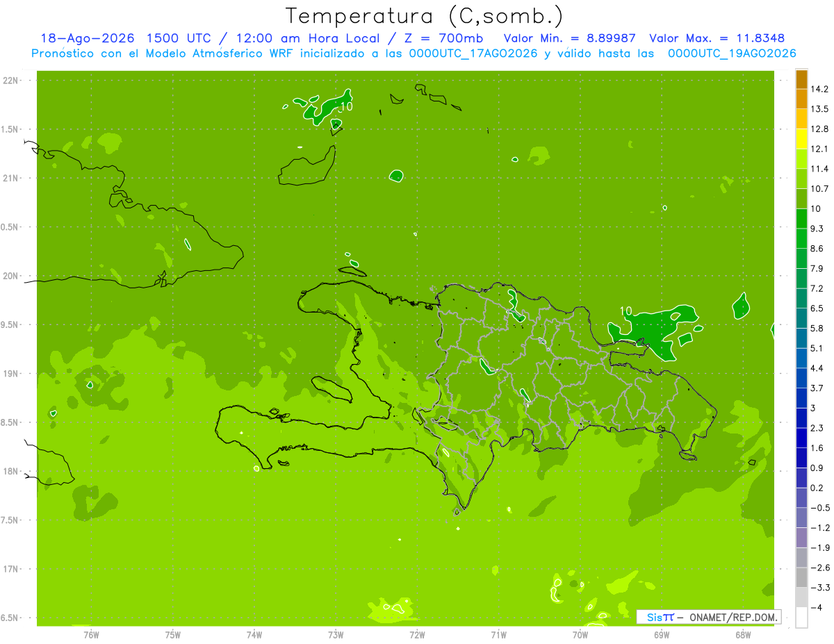
Task: Click the "0000UTC_19AGO2026" valid-until time
Action: point(731,53)
